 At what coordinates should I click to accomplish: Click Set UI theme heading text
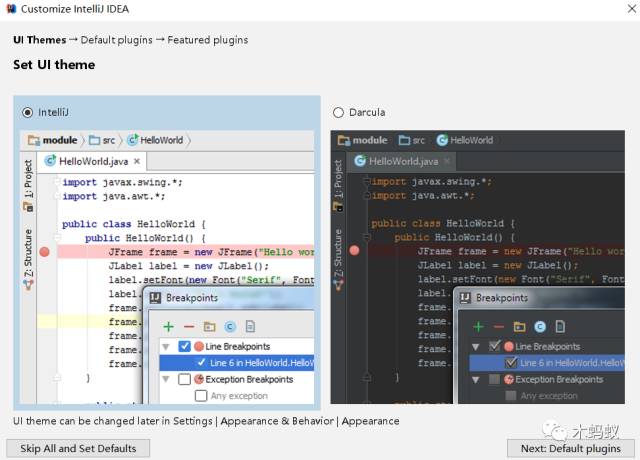pos(54,64)
